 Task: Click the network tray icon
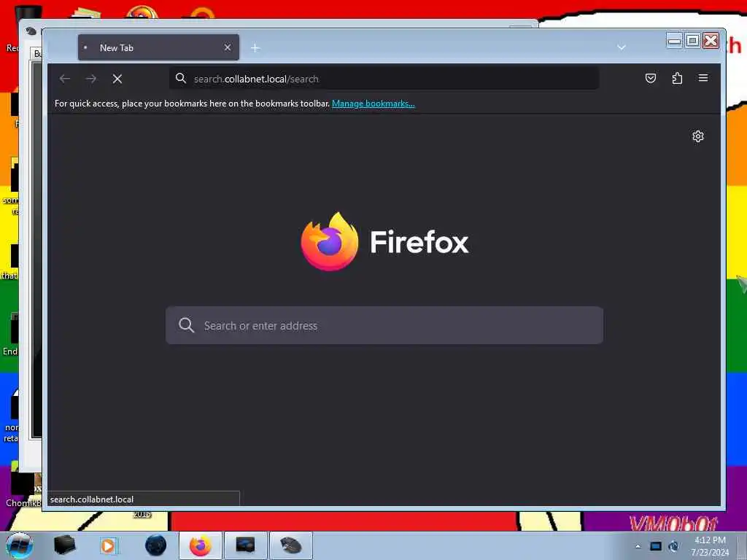[x=656, y=546]
